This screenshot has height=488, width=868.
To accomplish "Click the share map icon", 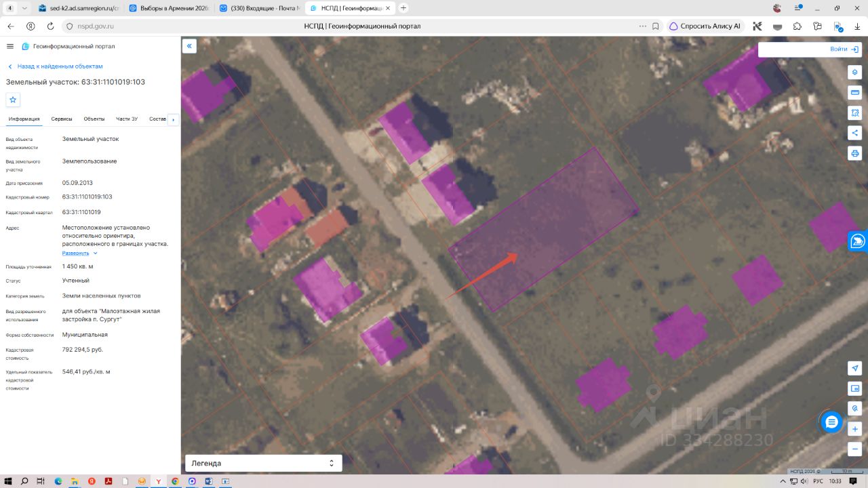I will (854, 133).
